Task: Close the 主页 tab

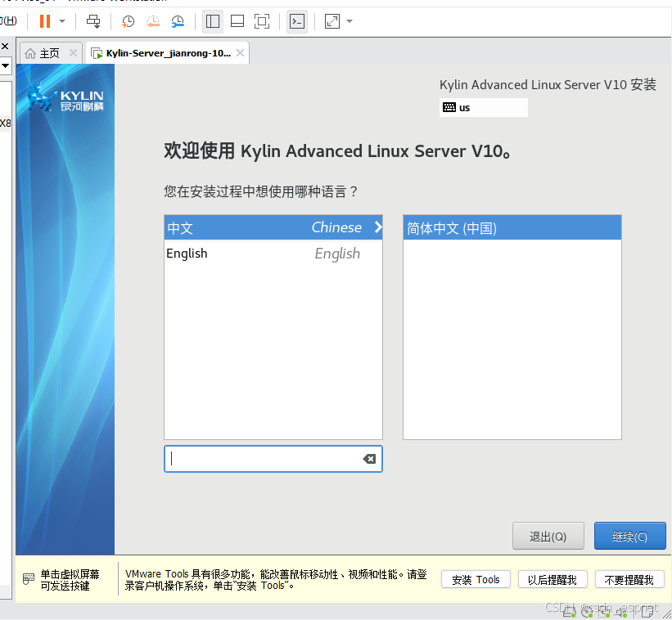Action: pyautogui.click(x=74, y=52)
